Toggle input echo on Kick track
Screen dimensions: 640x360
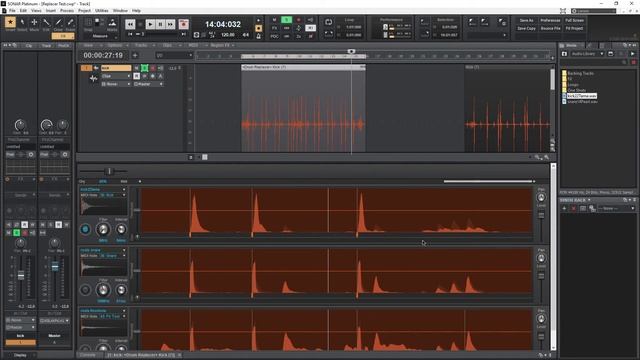click(160, 68)
